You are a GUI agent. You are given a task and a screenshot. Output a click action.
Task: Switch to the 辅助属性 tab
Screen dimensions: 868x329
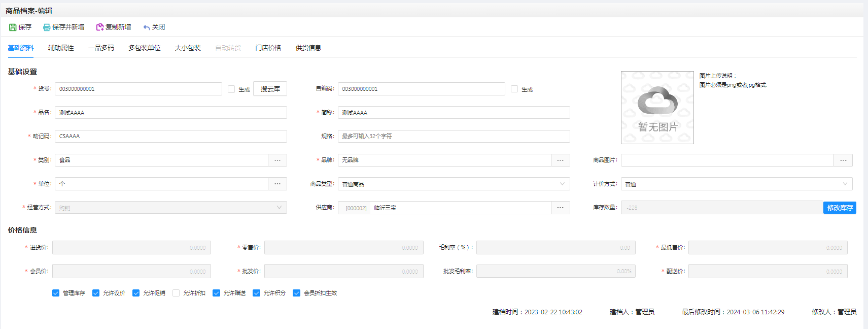[61, 48]
